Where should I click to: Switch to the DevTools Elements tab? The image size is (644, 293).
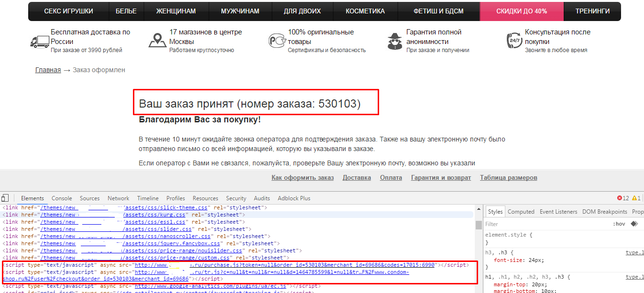tap(33, 198)
